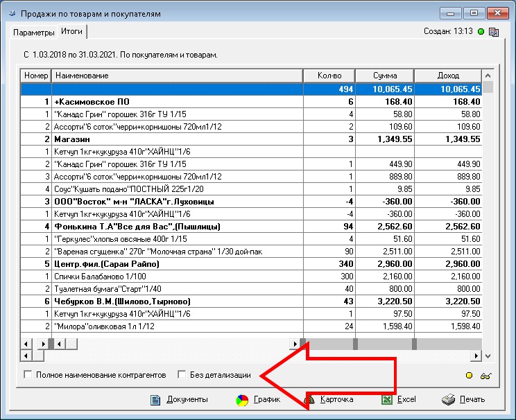The image size is (516, 420).
Task: Open the Карточка button
Action: [328, 399]
